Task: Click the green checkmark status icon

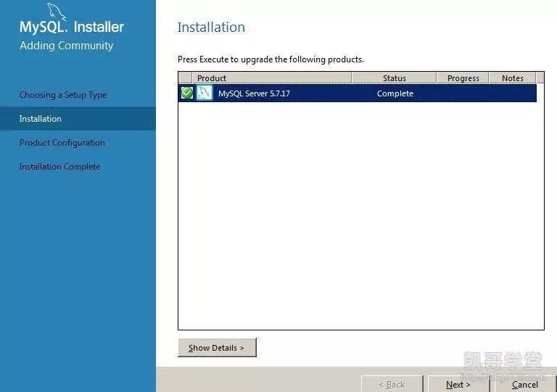Action: (x=187, y=93)
